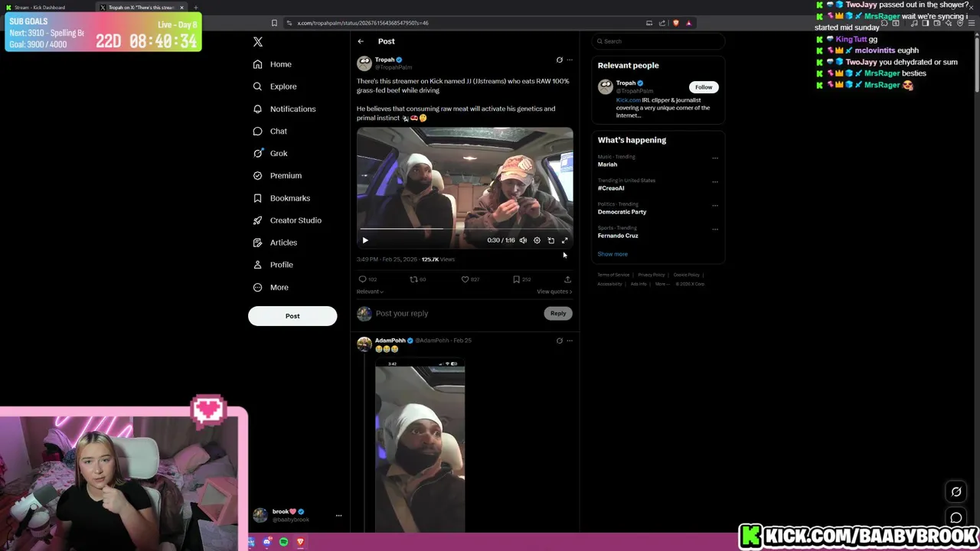The height and width of the screenshot is (551, 980).
Task: Click the reply comment icon with 102
Action: click(367, 279)
